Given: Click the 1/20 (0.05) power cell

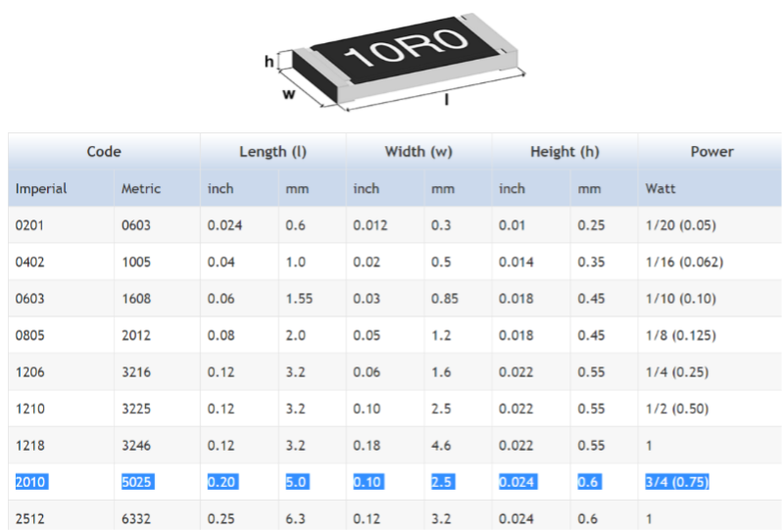Looking at the screenshot, I should point(680,225).
